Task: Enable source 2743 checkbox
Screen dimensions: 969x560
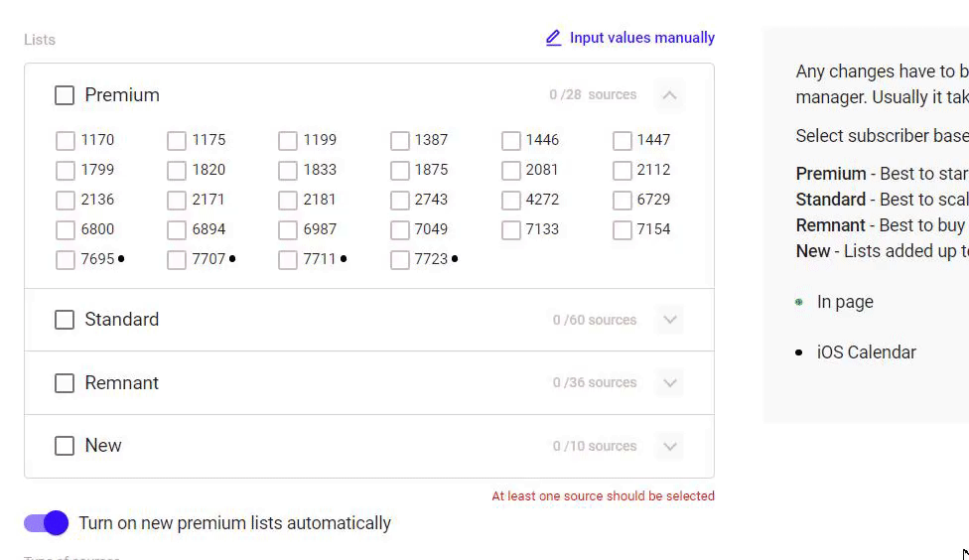Action: tap(400, 200)
